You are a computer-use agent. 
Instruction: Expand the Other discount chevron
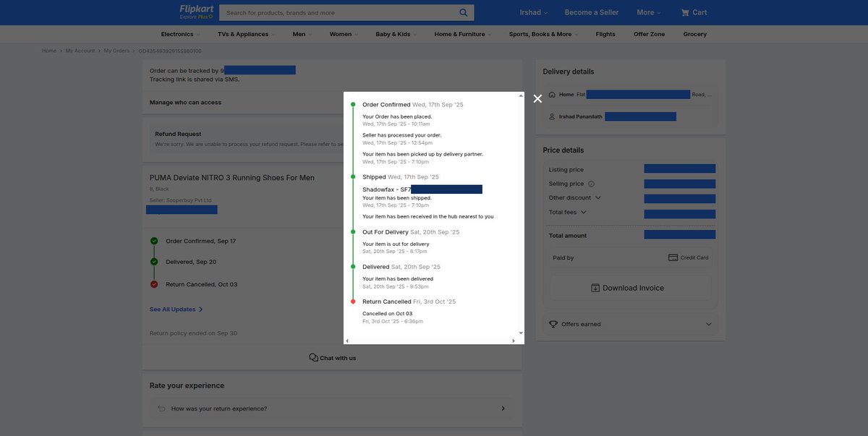pyautogui.click(x=598, y=197)
